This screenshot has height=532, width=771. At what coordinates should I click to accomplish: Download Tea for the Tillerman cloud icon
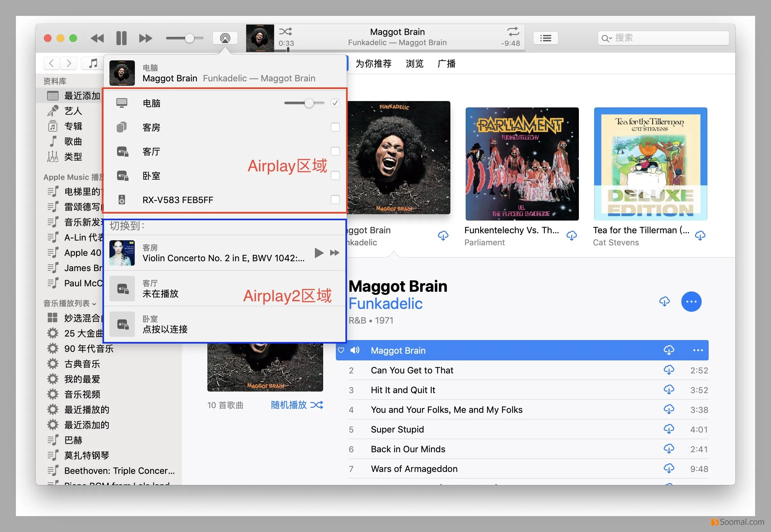pos(700,236)
